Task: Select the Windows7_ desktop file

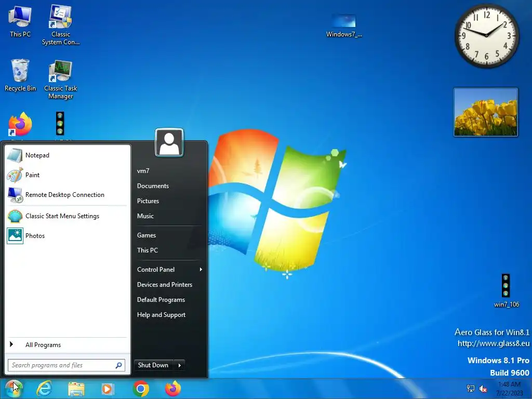Action: (344, 25)
